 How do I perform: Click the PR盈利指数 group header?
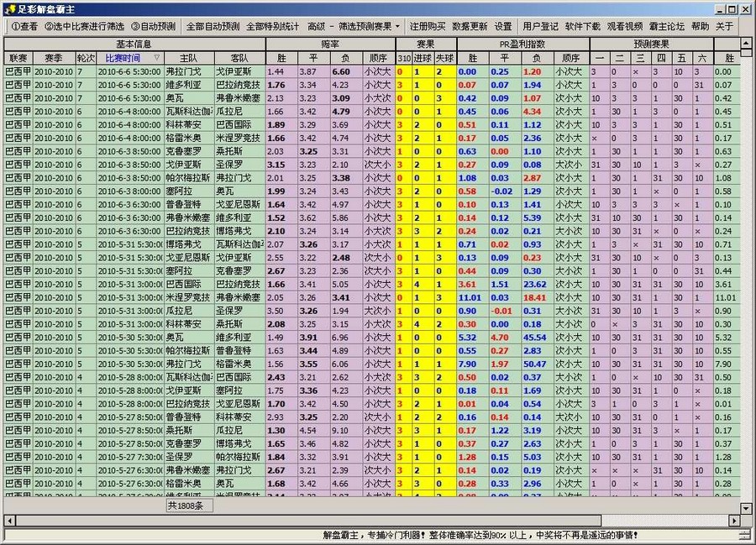tap(522, 45)
